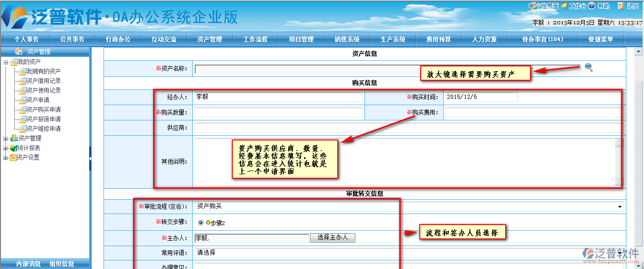Screen dimensions: 644x269
Task: Open 我拥有的资产 in the tree
Action: click(43, 71)
